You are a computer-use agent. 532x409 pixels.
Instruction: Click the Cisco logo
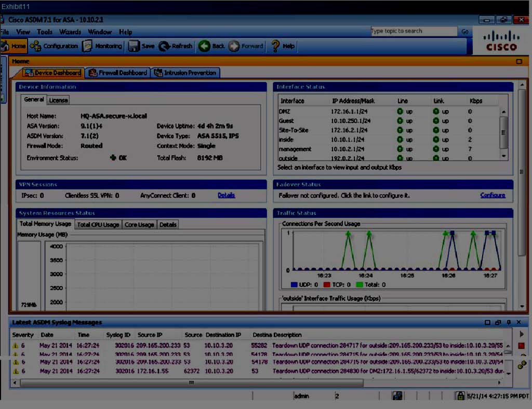[501, 40]
